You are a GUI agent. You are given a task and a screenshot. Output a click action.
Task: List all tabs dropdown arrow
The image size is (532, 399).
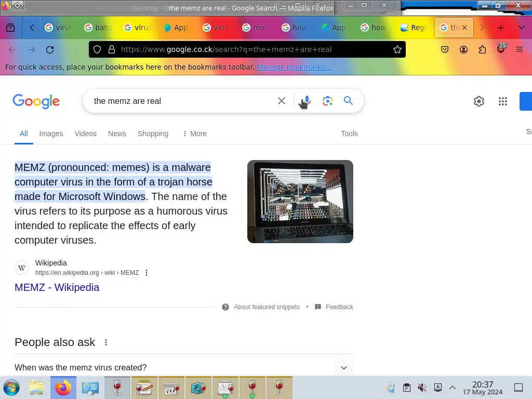pyautogui.click(x=522, y=28)
